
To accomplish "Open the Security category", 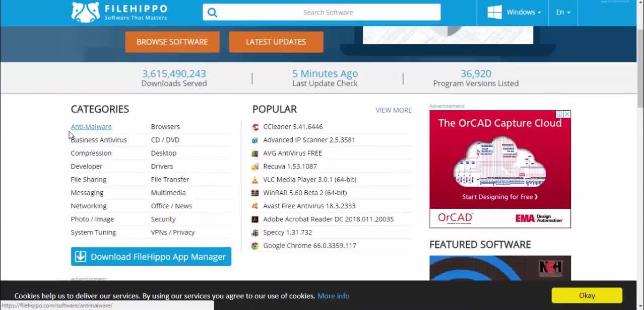I will (x=163, y=219).
